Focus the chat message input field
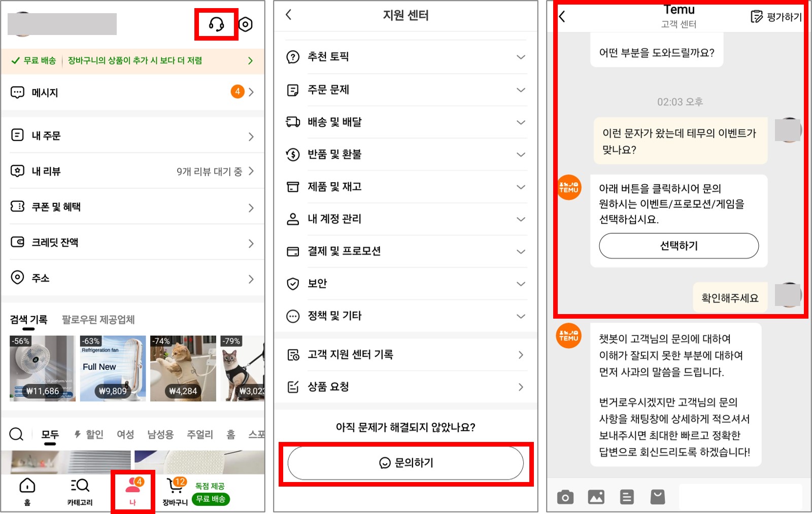The width and height of the screenshot is (812, 514). [741, 497]
